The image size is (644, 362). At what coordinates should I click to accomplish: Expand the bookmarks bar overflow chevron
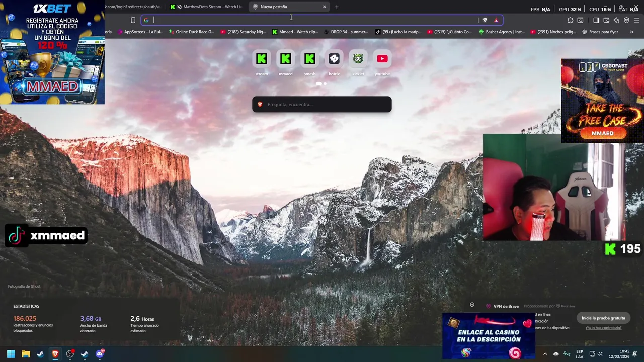pyautogui.click(x=631, y=32)
